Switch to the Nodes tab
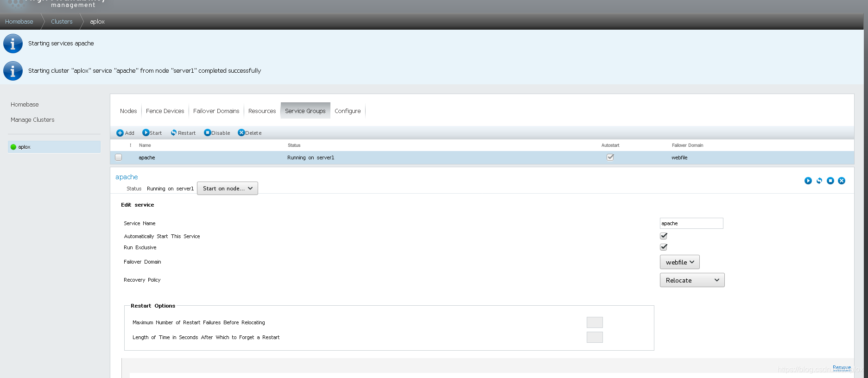This screenshot has width=868, height=378. point(128,111)
